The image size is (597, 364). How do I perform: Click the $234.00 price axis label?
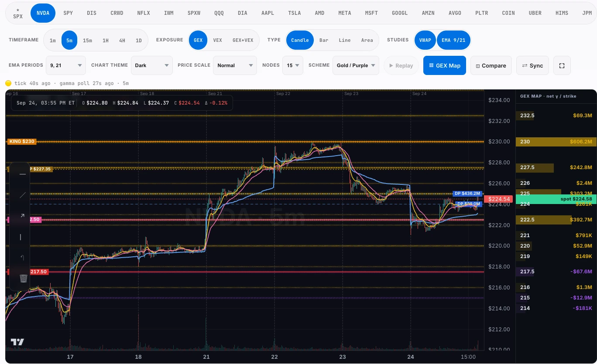499,100
